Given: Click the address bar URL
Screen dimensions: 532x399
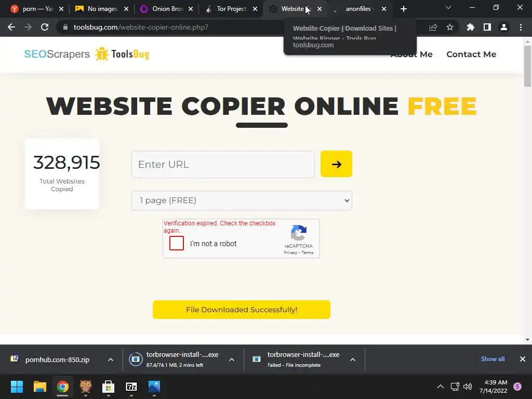Looking at the screenshot, I should click(141, 27).
